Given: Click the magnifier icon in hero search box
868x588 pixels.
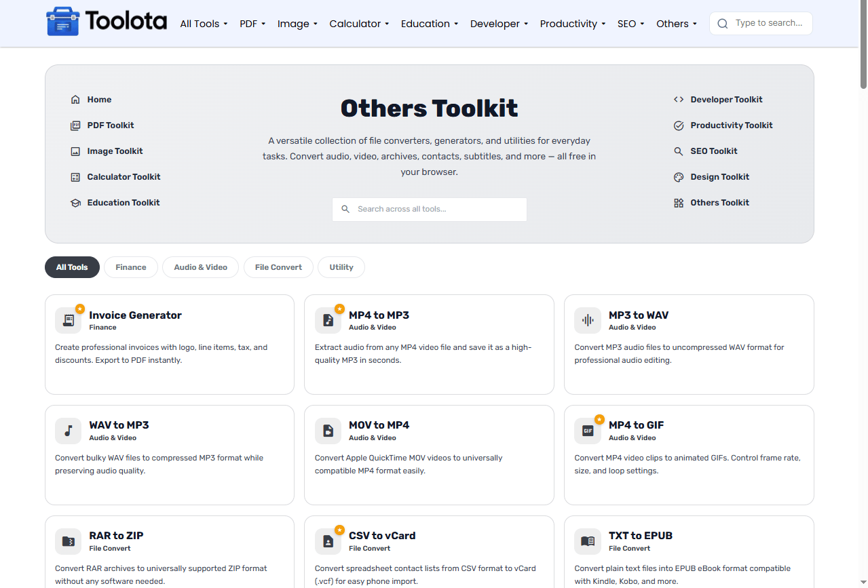Looking at the screenshot, I should pos(345,210).
